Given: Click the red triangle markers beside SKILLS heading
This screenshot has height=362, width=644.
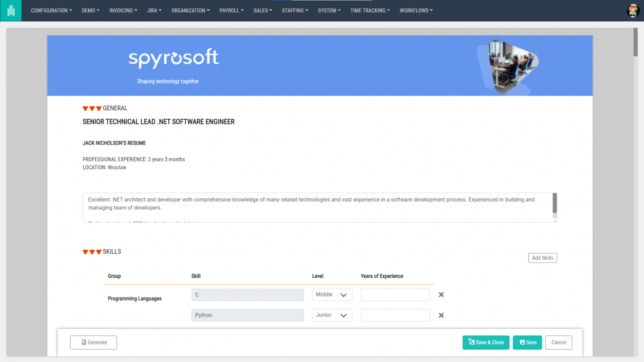Looking at the screenshot, I should click(x=92, y=251).
